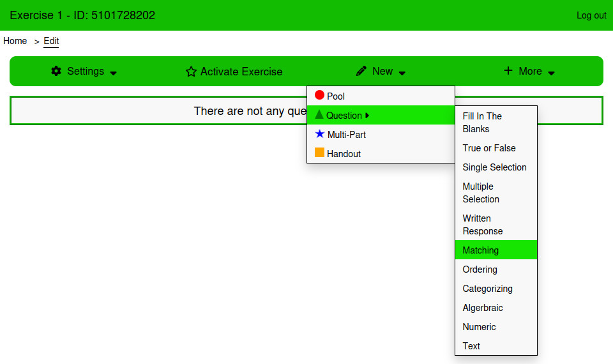This screenshot has width=613, height=364.
Task: Choose Algerbraic question type
Action: [x=483, y=308]
